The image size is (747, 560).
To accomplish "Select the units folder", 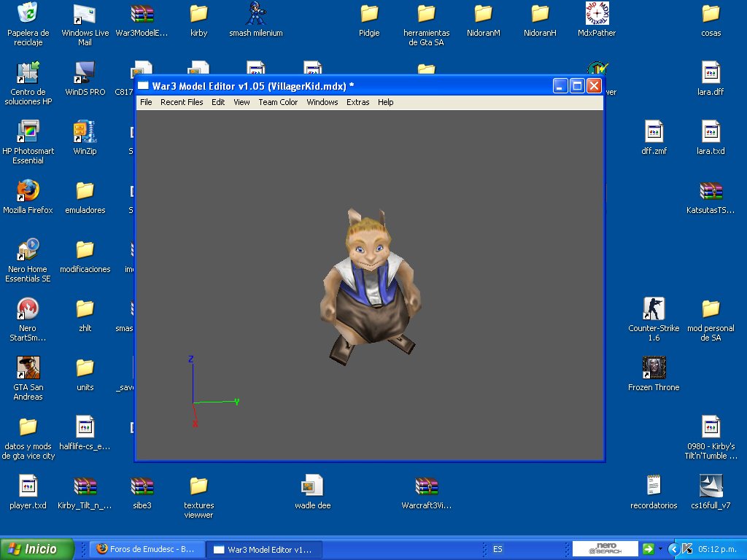I will coord(85,374).
